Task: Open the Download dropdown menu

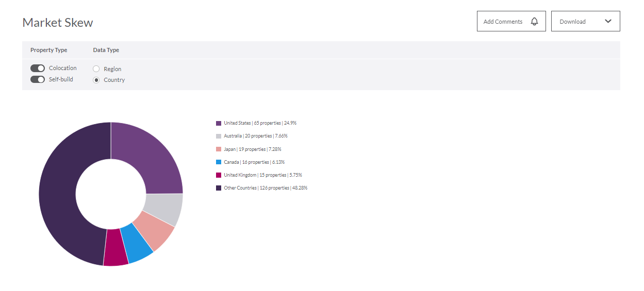Action: (585, 21)
